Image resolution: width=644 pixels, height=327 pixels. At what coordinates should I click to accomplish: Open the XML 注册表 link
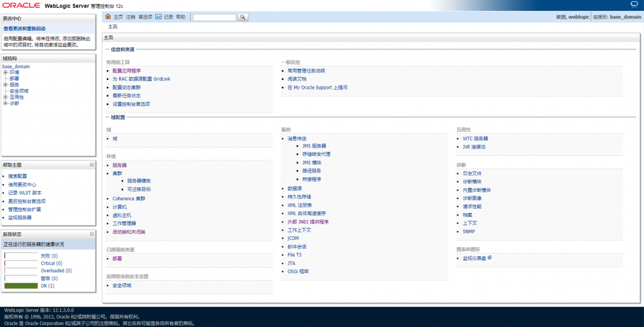[x=299, y=205]
